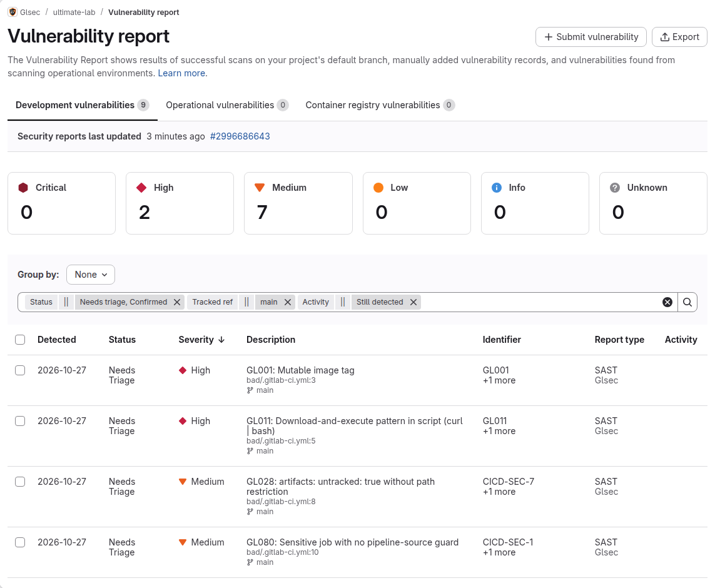The image size is (715, 588).
Task: Open GL028: artifacts untracked vulnerability
Action: pos(341,487)
